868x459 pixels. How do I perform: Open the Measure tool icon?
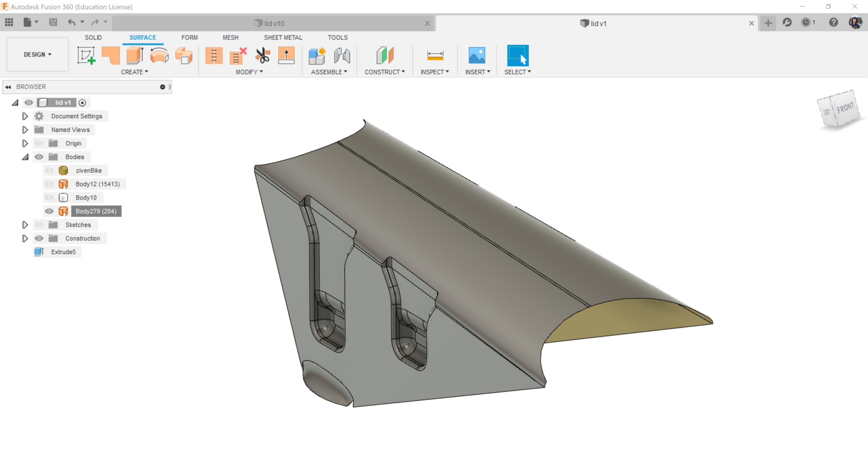435,56
